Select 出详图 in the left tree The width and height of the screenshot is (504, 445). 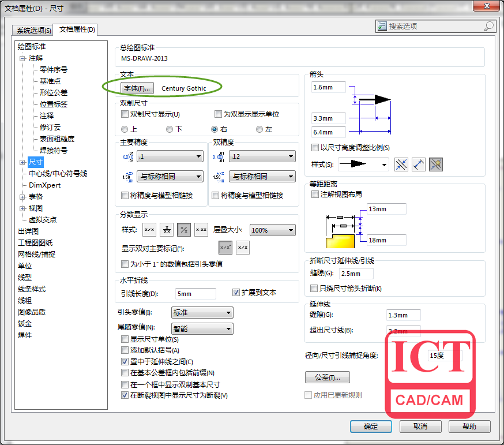coord(28,231)
